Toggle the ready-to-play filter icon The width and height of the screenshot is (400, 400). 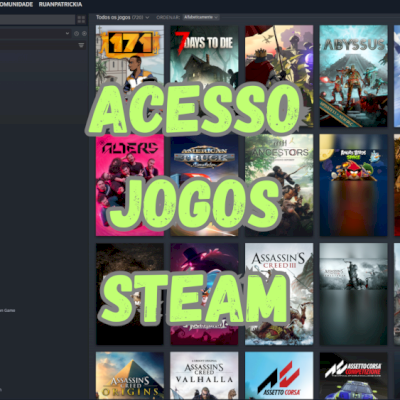(x=84, y=33)
